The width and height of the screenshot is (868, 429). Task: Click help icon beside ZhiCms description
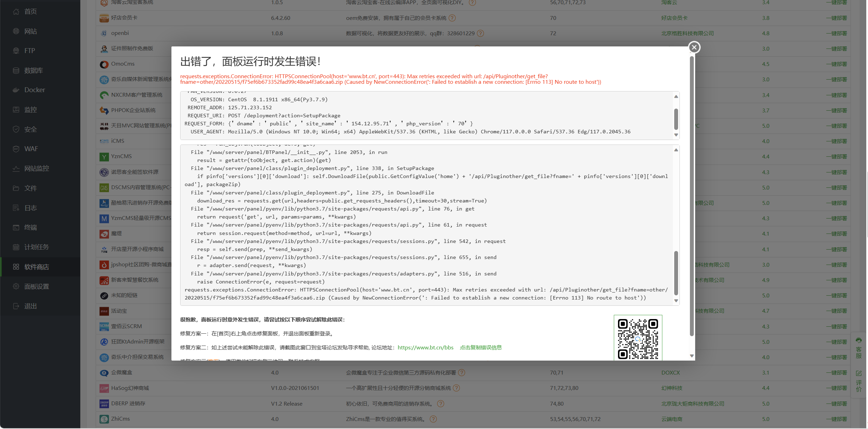[x=433, y=419]
